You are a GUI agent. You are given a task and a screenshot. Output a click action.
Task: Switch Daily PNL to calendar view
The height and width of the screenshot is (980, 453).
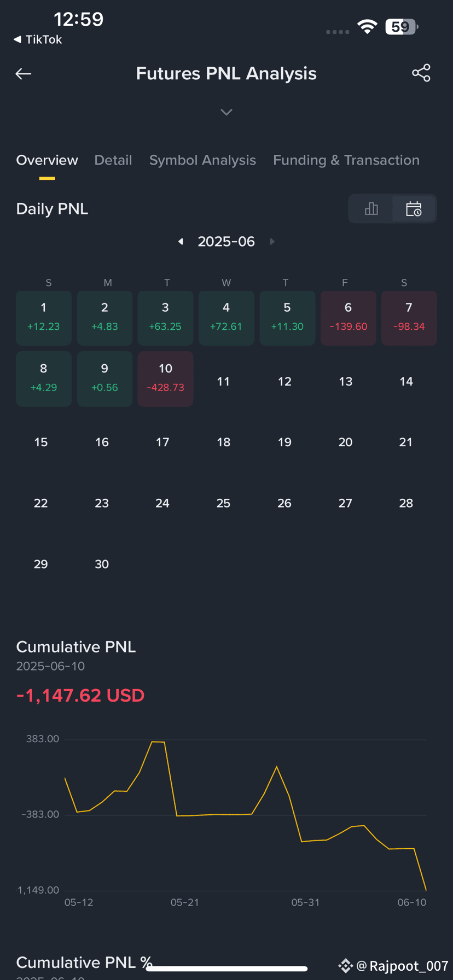(414, 208)
